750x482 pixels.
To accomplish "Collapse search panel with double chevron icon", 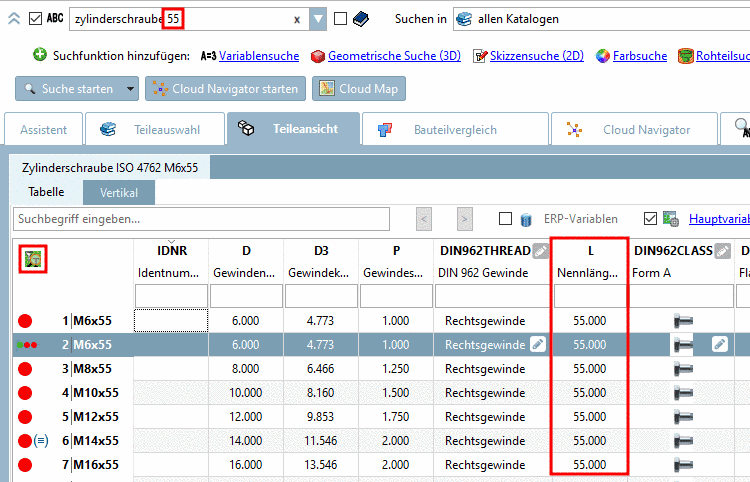I will tap(14, 19).
